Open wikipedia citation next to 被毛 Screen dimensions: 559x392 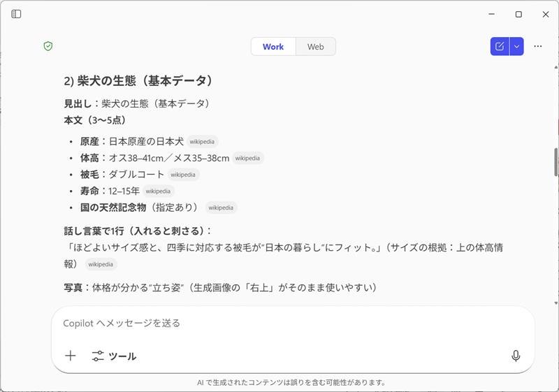[x=183, y=175]
